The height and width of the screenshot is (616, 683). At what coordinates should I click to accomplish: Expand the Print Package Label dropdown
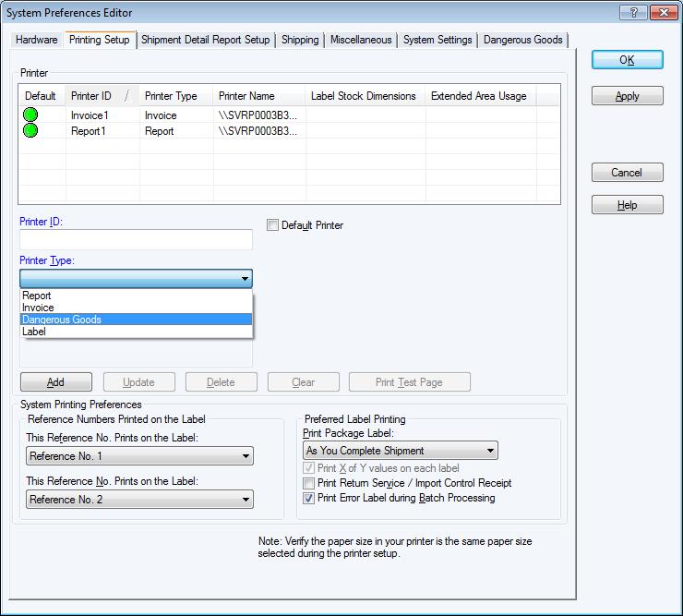(x=401, y=451)
